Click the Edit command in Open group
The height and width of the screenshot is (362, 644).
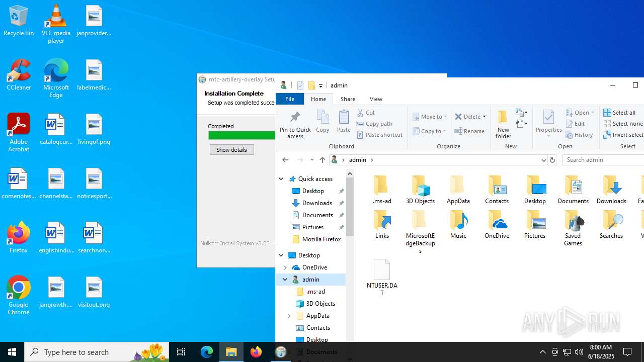click(x=576, y=124)
